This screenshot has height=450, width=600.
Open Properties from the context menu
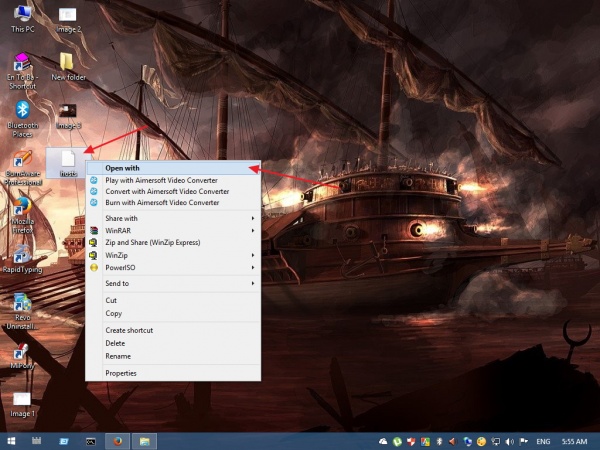click(173, 373)
